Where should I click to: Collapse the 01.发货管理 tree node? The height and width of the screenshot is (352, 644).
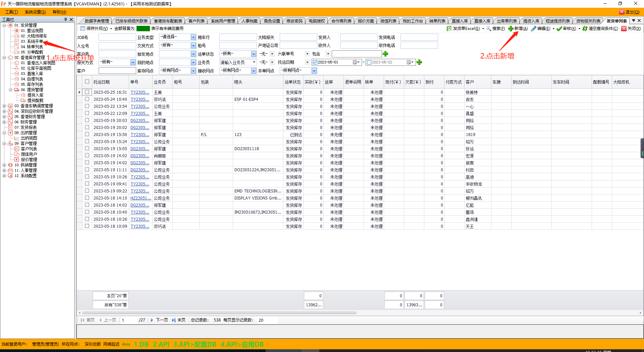coord(4,25)
